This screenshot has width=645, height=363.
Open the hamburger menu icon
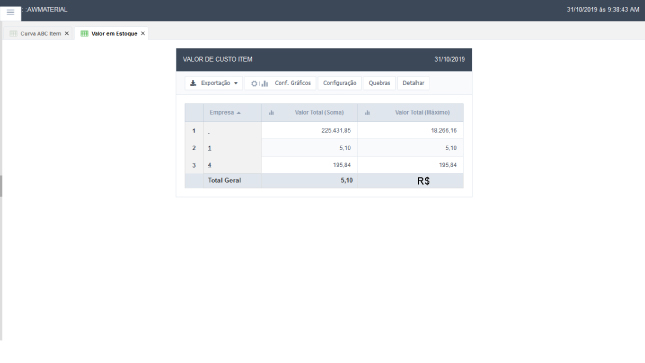10,12
